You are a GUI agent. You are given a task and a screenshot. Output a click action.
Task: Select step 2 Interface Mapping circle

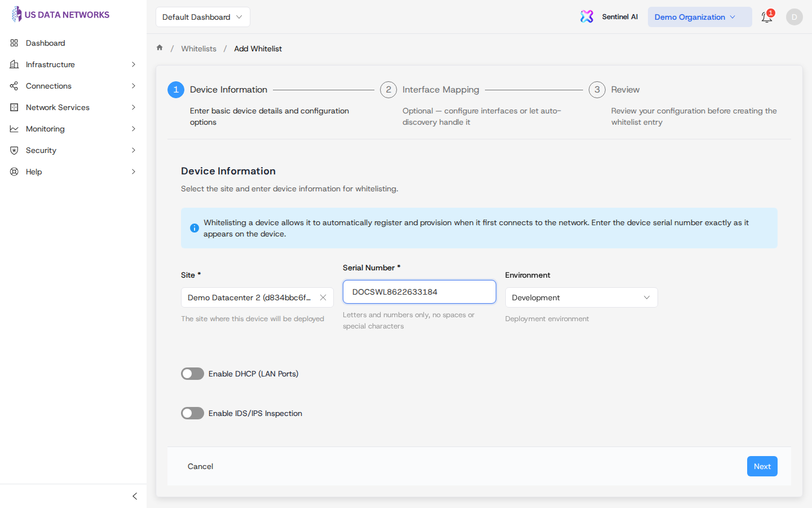389,90
